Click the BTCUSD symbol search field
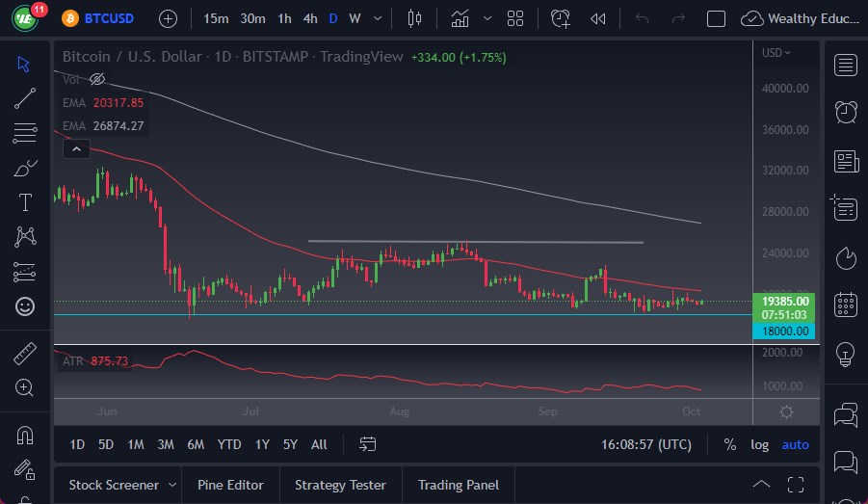The height and width of the screenshot is (504, 868). tap(109, 18)
